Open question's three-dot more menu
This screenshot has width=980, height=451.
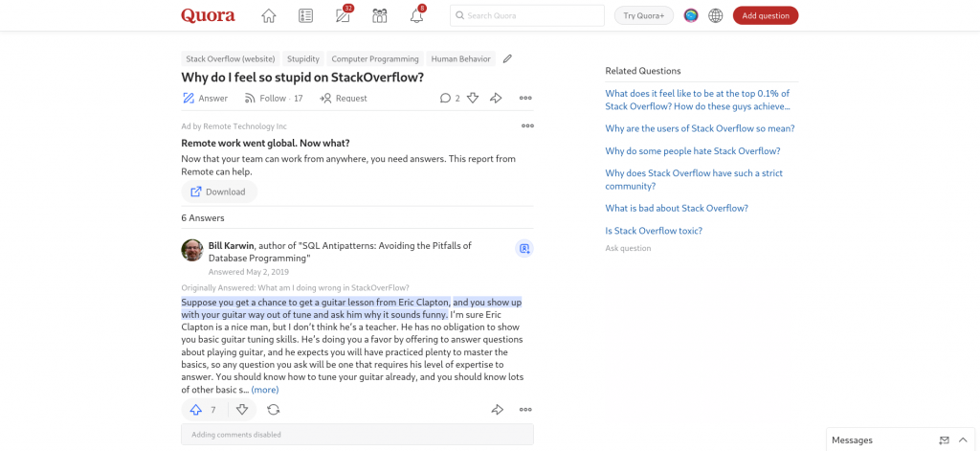525,98
